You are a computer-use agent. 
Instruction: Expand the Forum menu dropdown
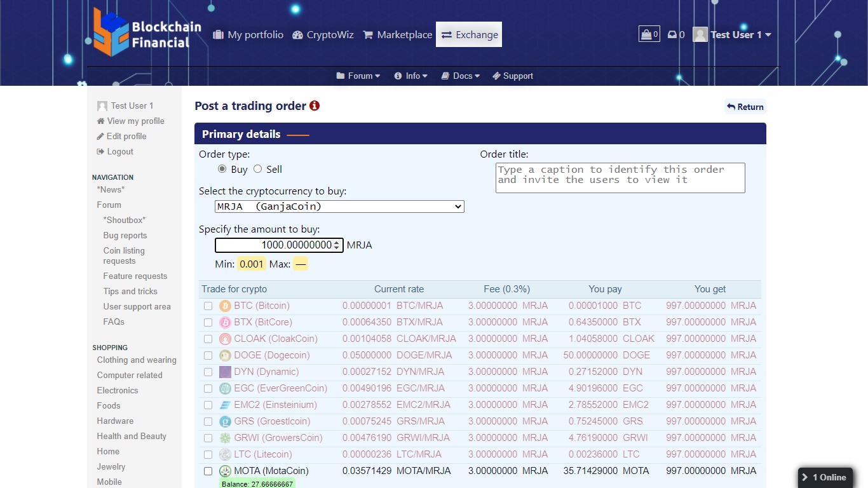(x=358, y=76)
